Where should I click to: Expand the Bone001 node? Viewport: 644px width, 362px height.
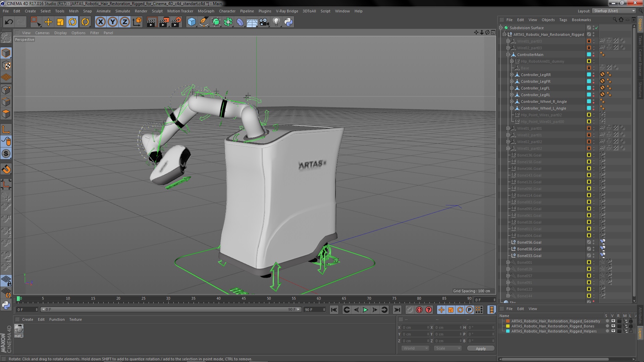(508, 262)
